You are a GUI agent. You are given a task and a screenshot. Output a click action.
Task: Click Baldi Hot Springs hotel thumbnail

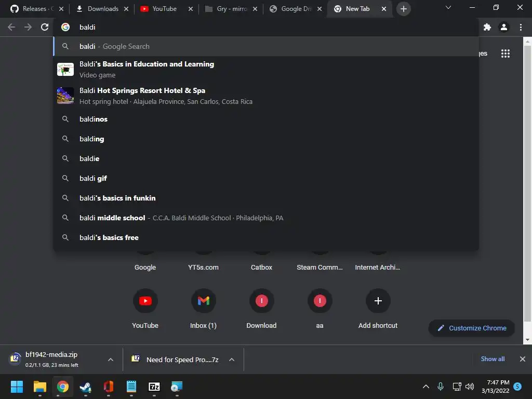[x=65, y=96]
